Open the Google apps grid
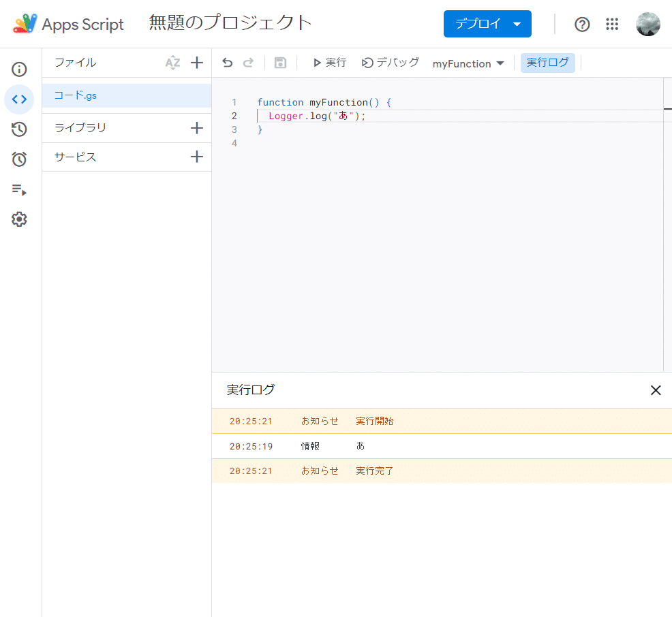This screenshot has width=672, height=617. tap(612, 24)
